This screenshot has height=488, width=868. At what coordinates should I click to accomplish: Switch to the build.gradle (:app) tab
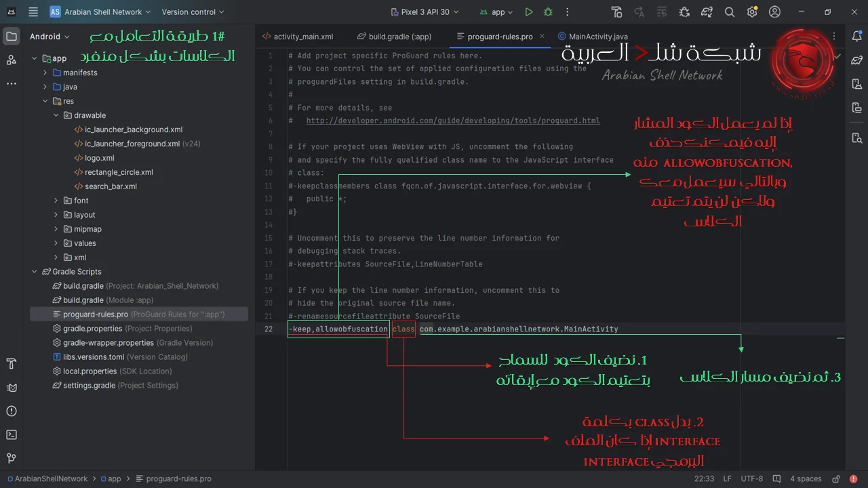395,37
